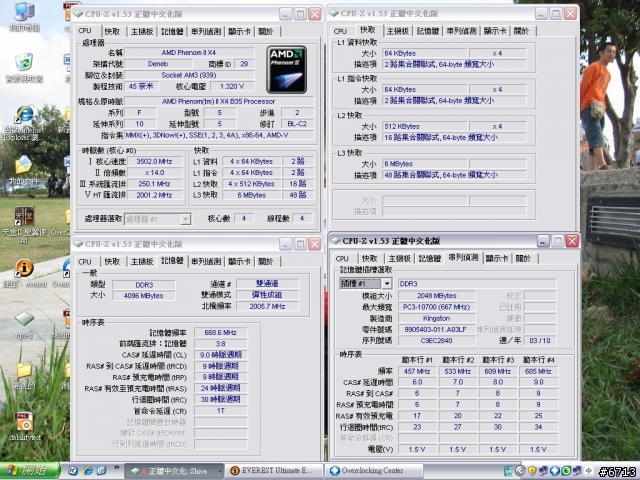Image resolution: width=640 pixels, height=480 pixels.
Task: Click the part number '9905403-011.A03LF'
Action: [436, 329]
